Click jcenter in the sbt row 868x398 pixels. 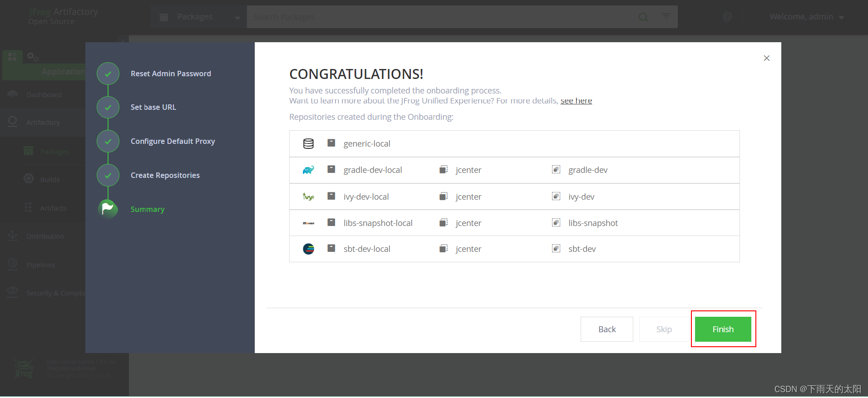[469, 249]
